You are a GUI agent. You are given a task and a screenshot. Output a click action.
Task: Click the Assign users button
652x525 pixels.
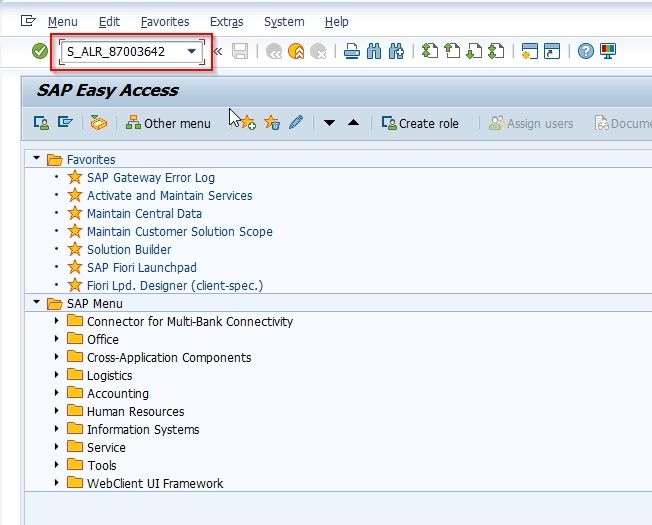pyautogui.click(x=531, y=123)
